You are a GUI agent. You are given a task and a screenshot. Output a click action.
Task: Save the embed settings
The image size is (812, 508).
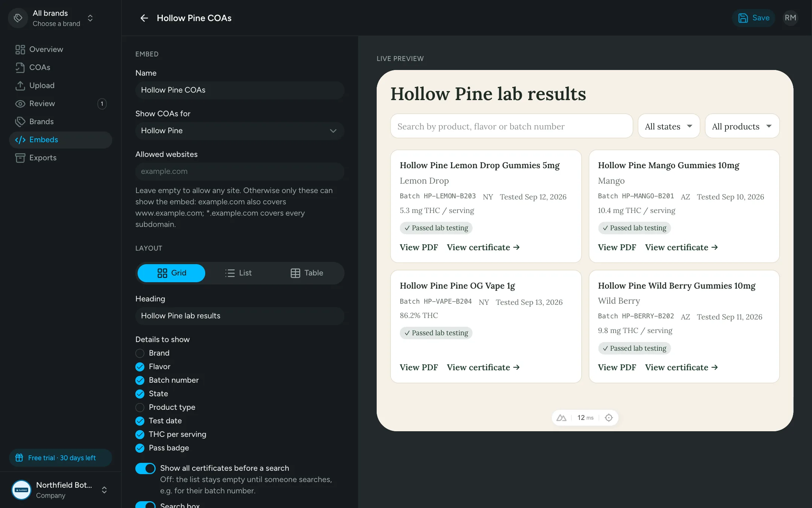pyautogui.click(x=754, y=18)
